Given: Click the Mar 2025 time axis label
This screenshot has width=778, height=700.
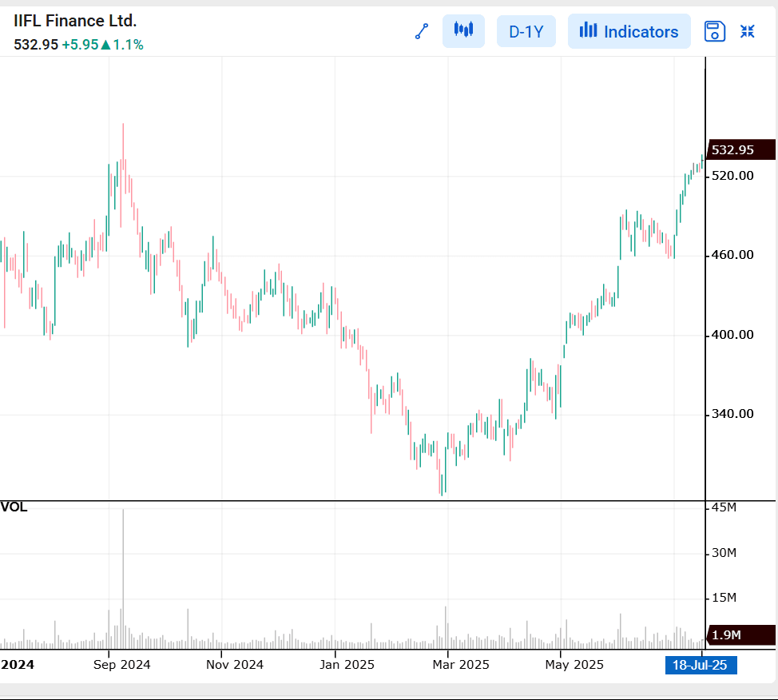Looking at the screenshot, I should click(460, 665).
